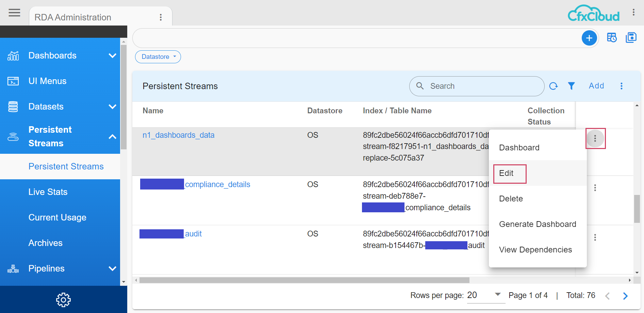Expand the Dashboards sidebar section
This screenshot has height=313, width=644.
point(112,55)
